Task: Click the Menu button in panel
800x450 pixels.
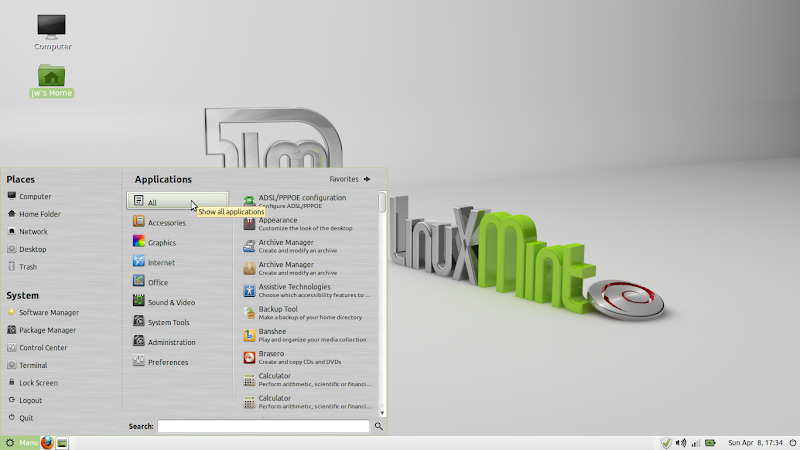Action: [x=21, y=443]
